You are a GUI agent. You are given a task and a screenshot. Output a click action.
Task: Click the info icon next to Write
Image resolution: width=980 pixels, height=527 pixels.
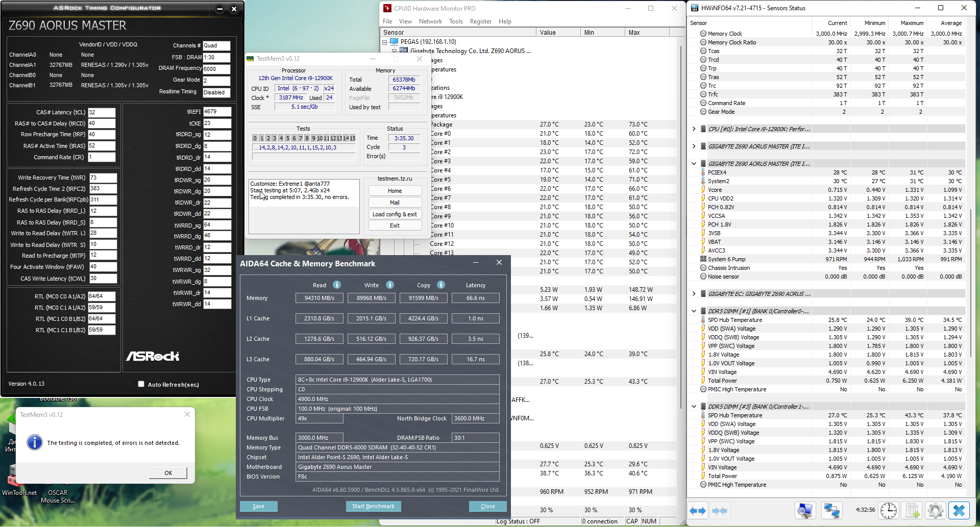tap(390, 285)
